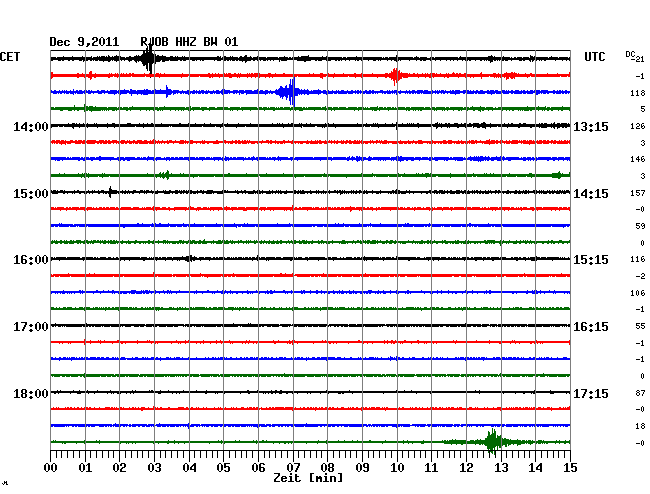Screen dimensions: 650x494
Task: Click the large green event burst on the bottom trace
Action: pyautogui.click(x=492, y=442)
